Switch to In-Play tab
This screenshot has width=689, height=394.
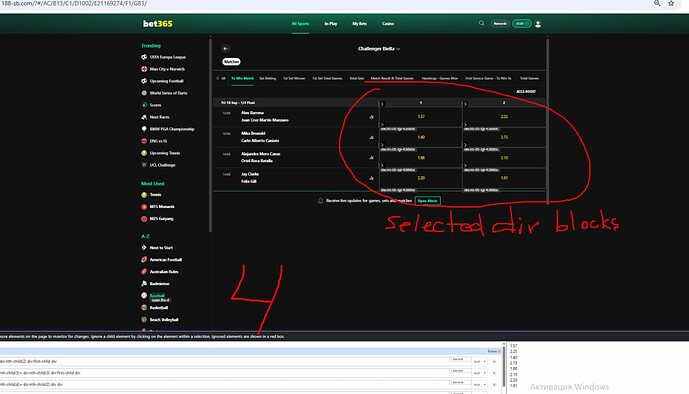(331, 24)
